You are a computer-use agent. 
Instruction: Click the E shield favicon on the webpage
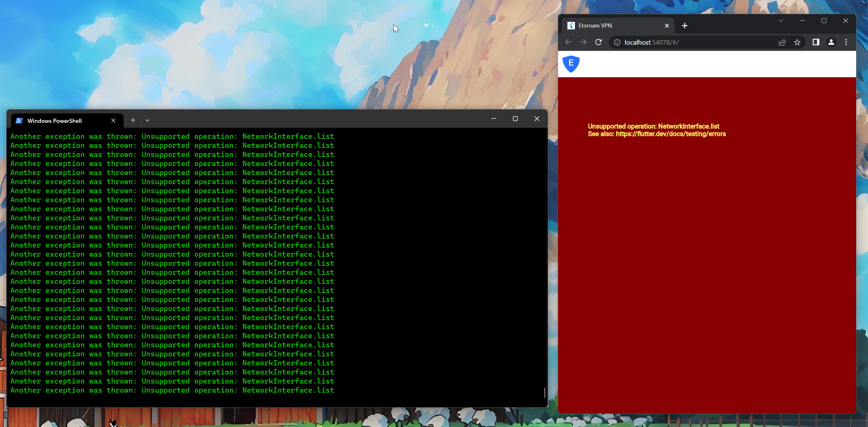coord(571,64)
